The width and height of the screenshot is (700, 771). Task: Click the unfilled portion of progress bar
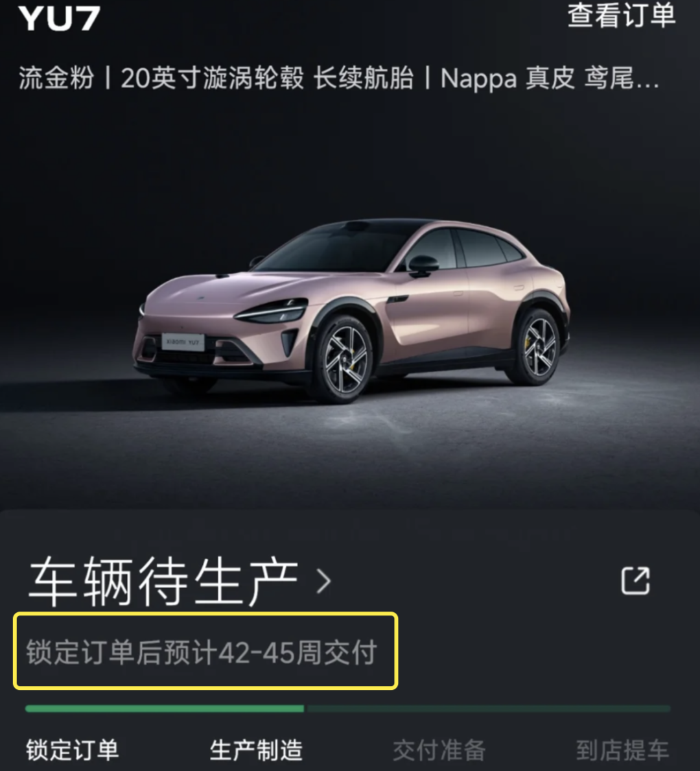click(x=487, y=709)
